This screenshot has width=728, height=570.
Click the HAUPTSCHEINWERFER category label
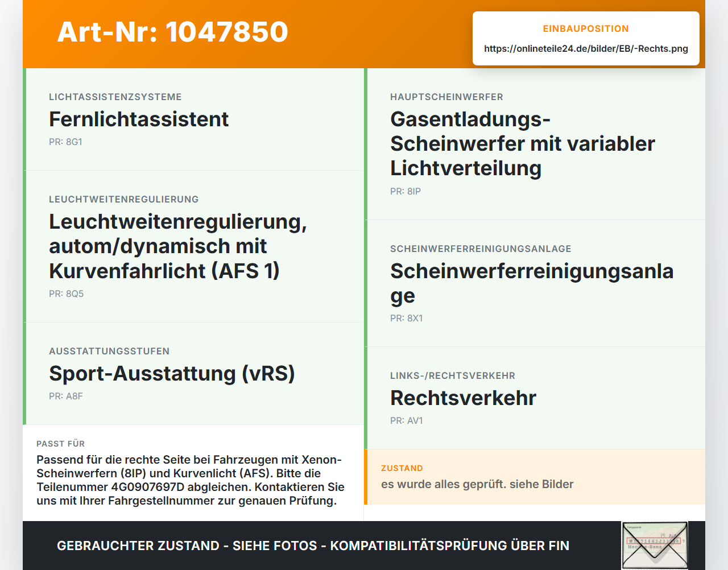pos(446,97)
